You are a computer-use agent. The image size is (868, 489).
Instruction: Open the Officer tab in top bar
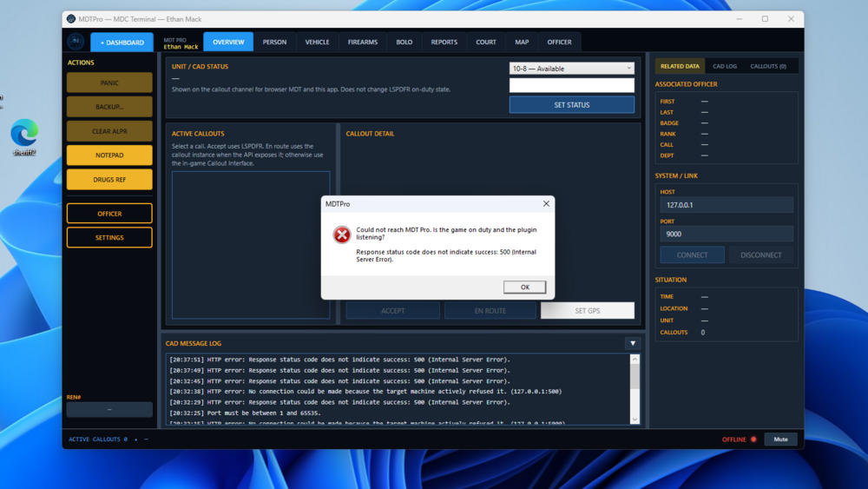click(559, 42)
